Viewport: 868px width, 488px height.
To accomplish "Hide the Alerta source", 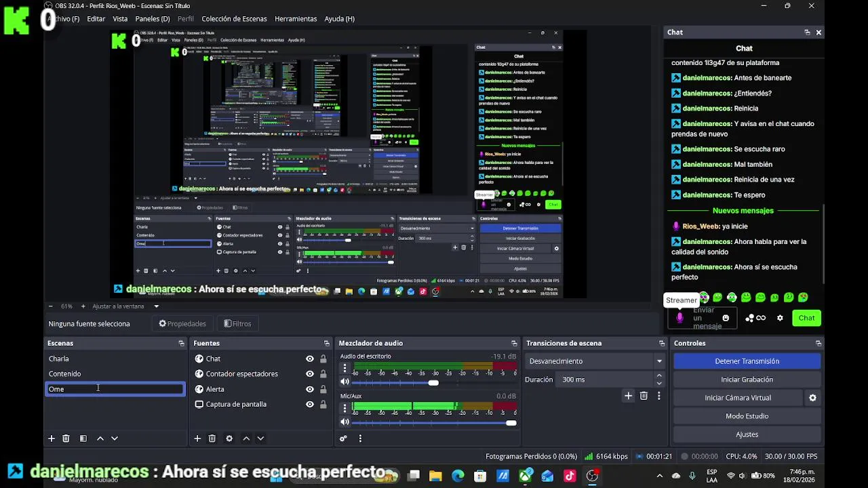I will (310, 389).
